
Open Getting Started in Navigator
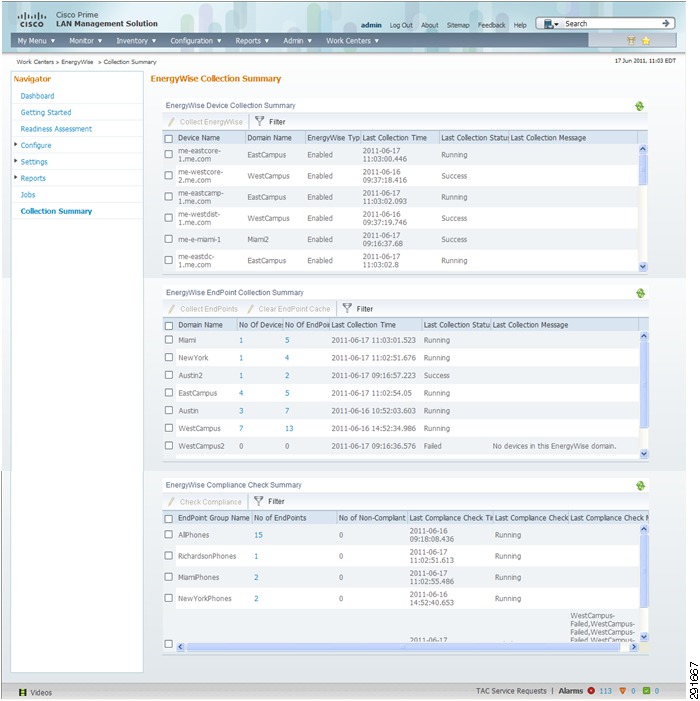[46, 113]
